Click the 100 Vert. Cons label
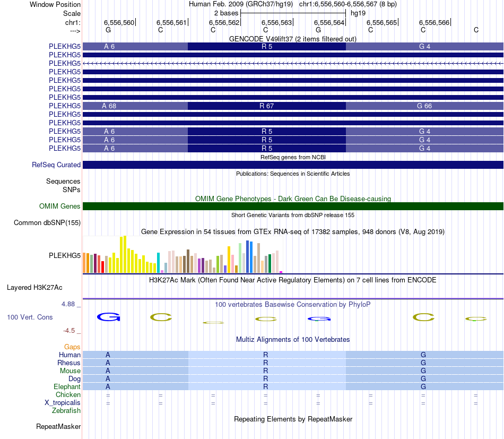This screenshot has width=504, height=439. [30, 317]
